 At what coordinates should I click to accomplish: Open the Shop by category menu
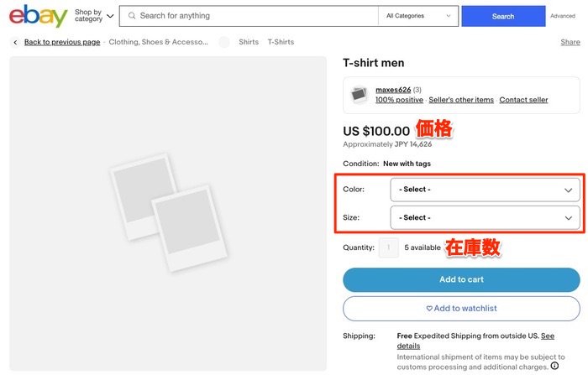pos(93,16)
